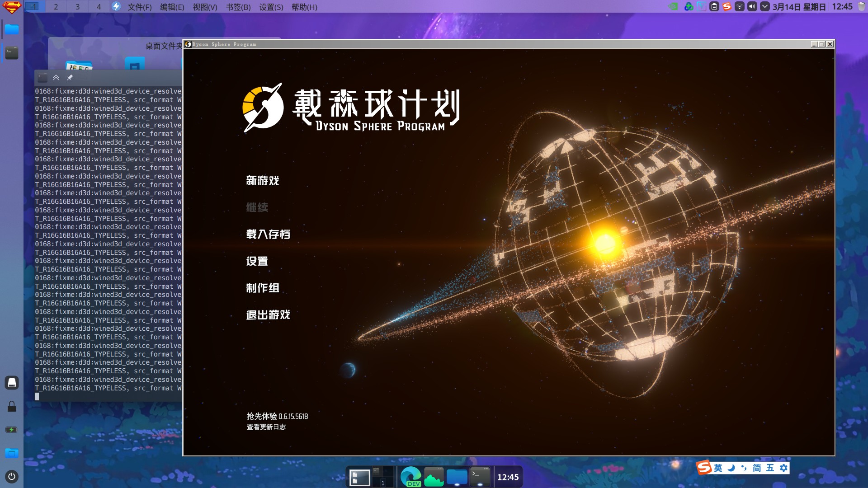Toggle punctuation mode icon on Sogou toolbar
This screenshot has height=488, width=868.
click(744, 468)
